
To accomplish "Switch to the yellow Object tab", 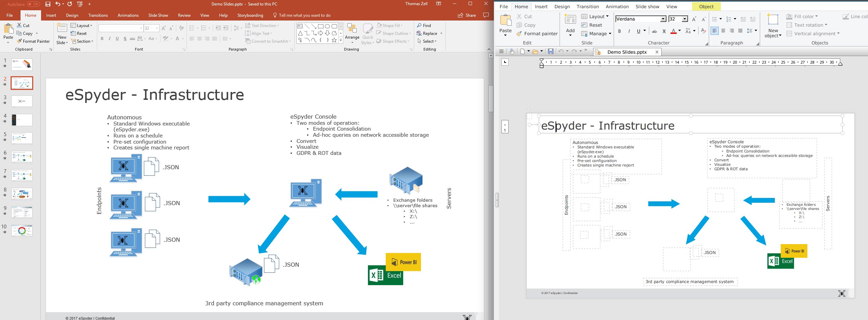I will (x=706, y=6).
